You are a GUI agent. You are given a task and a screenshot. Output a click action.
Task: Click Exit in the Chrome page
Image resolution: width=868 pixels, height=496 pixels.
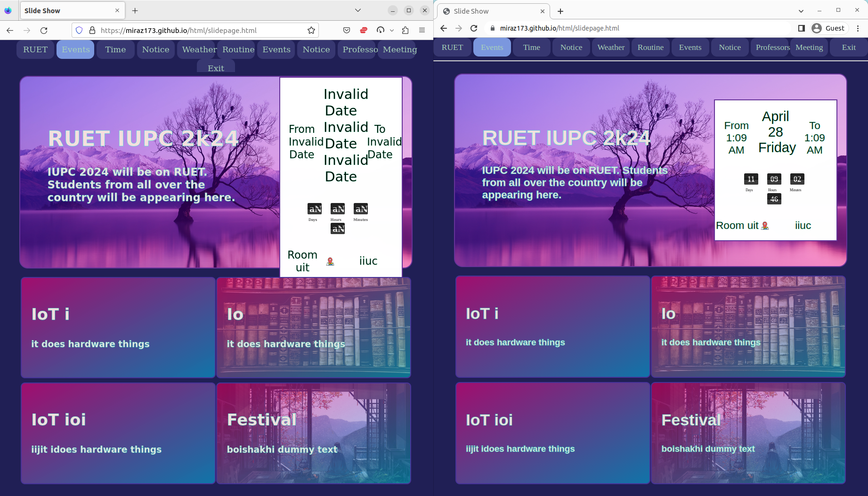(849, 47)
